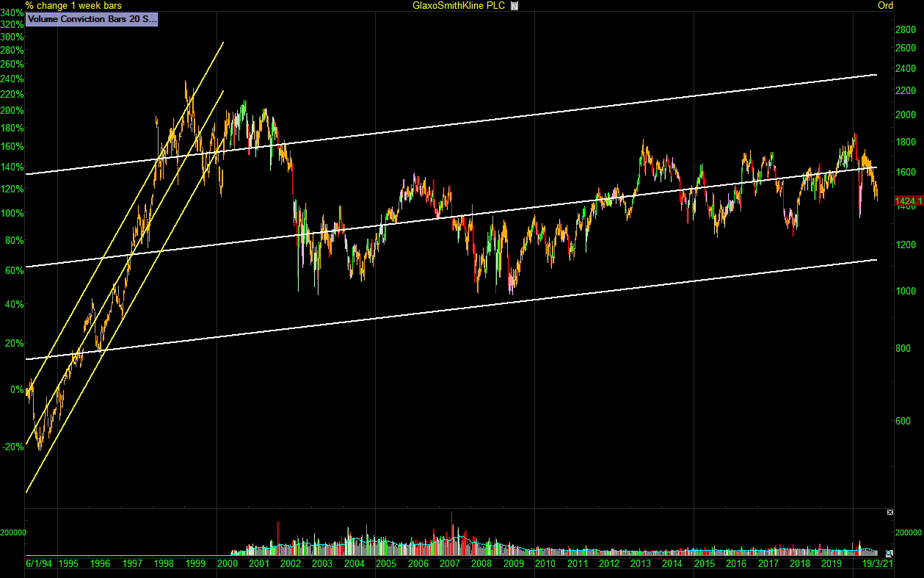Click the red 1424.1 current price marker
The image size is (924, 578).
click(x=909, y=201)
